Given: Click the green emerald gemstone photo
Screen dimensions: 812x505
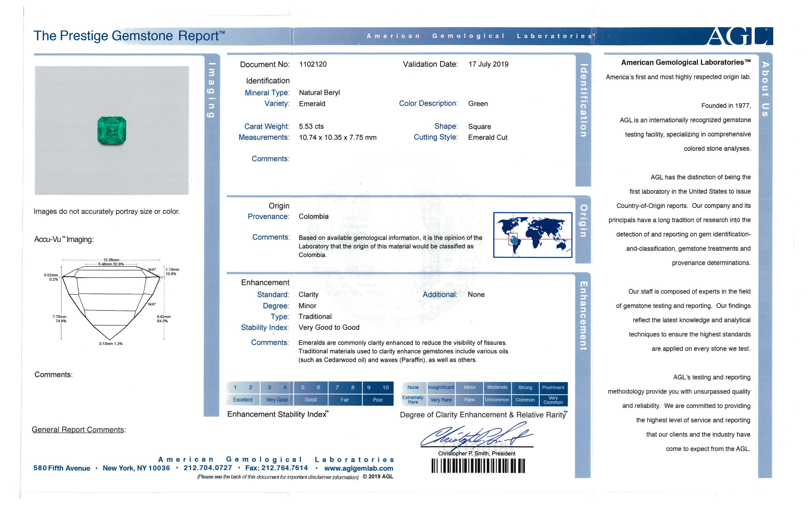Looking at the screenshot, I should 112,131.
